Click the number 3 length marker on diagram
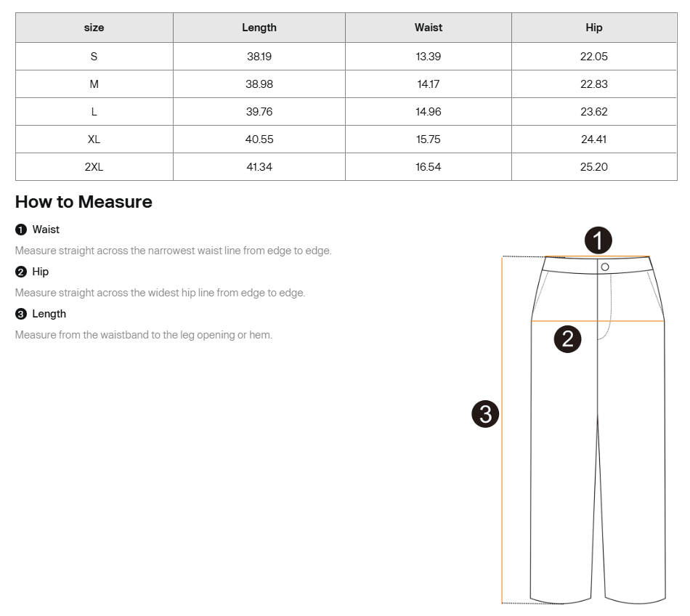This screenshot has width=690, height=616. pos(485,414)
